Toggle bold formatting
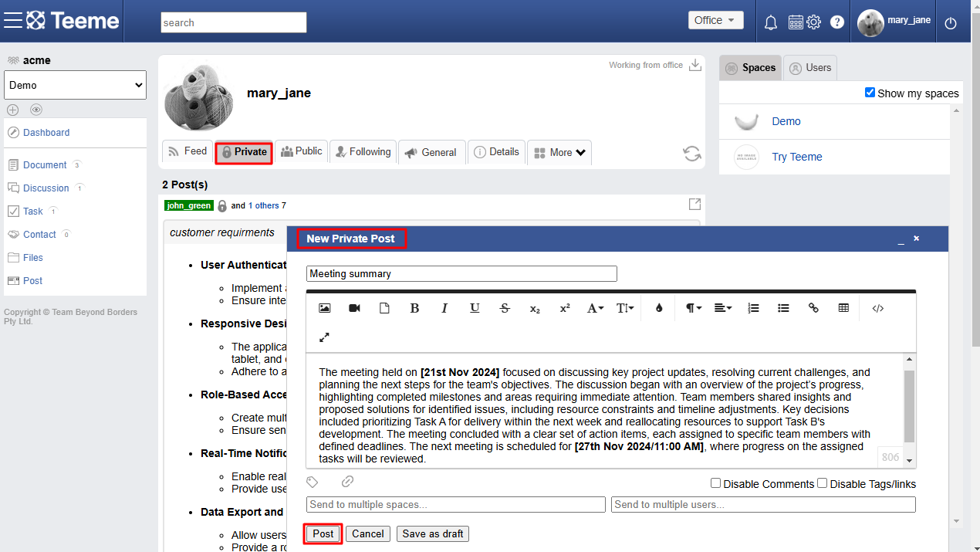Viewport: 980px width, 552px height. click(414, 308)
